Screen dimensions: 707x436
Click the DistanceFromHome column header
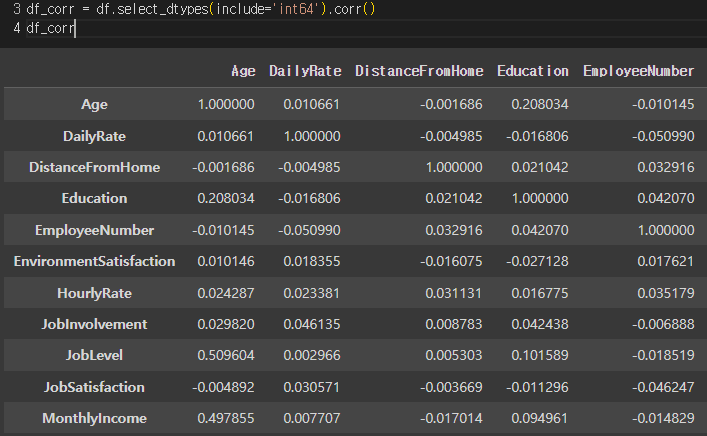(419, 71)
